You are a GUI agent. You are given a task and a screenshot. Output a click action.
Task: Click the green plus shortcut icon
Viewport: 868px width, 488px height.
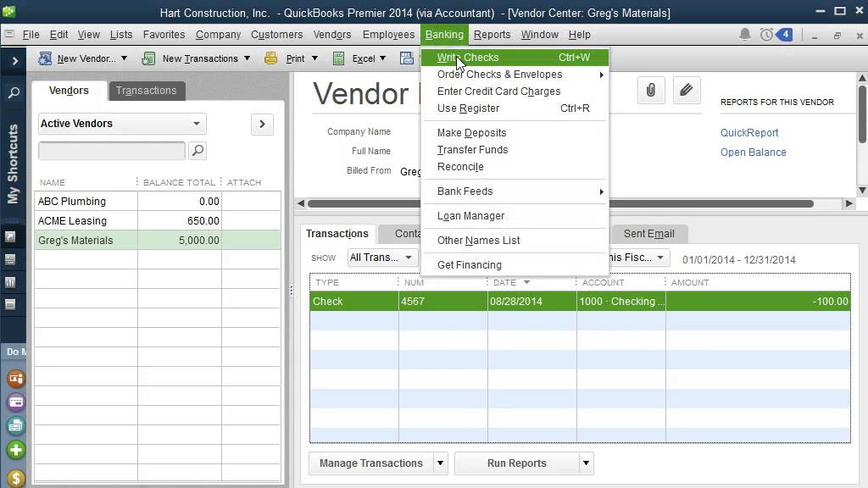pyautogui.click(x=16, y=450)
